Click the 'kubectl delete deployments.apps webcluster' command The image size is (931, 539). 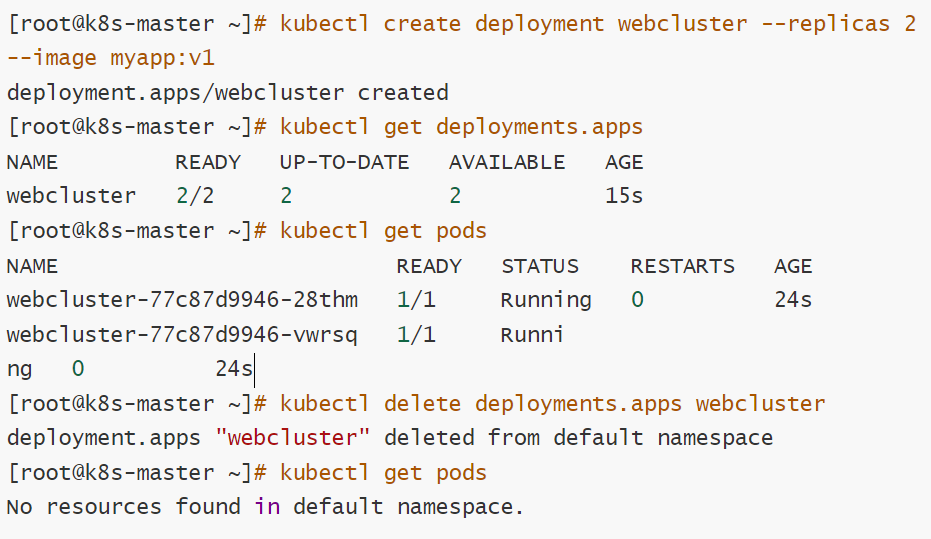(x=553, y=404)
